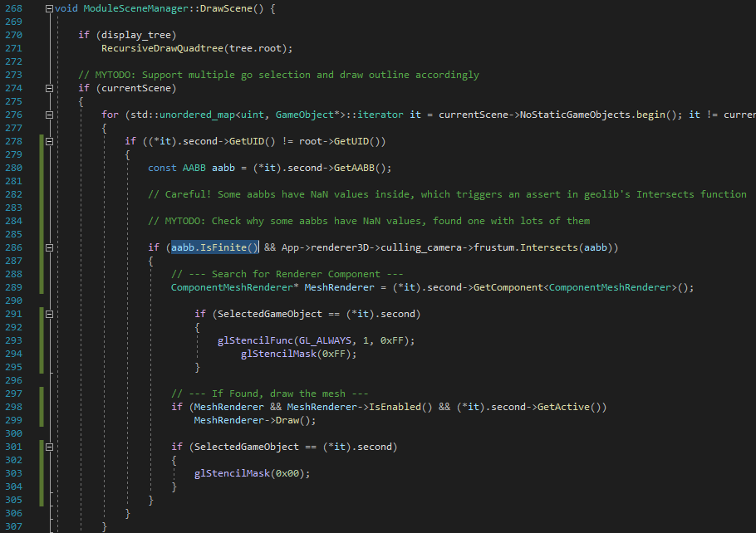Click MeshRenderer->IsEnabled() call
This screenshot has height=533, width=756.
360,407
